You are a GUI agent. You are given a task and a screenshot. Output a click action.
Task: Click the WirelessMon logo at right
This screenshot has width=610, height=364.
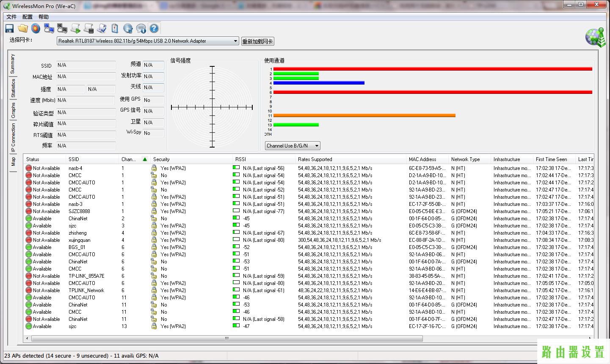coord(596,38)
